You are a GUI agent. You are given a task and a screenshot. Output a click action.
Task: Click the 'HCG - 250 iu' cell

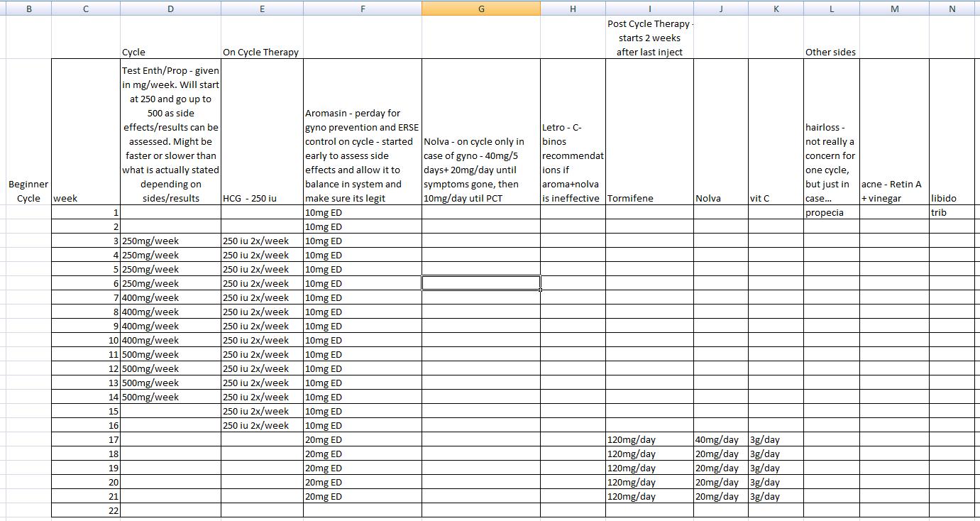pos(262,198)
